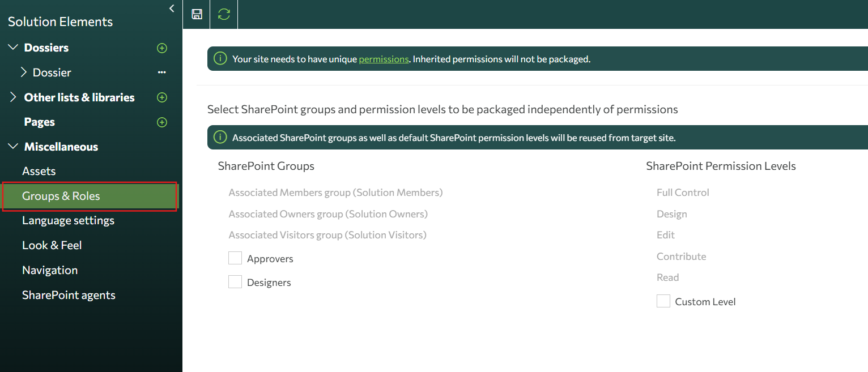Click the add icon beside Other lists & libraries

point(162,97)
